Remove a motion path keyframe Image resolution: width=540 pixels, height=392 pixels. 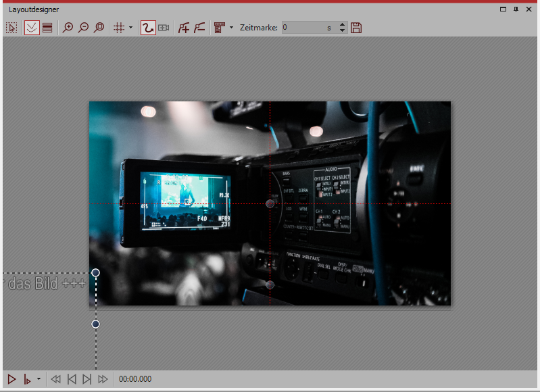click(x=199, y=28)
